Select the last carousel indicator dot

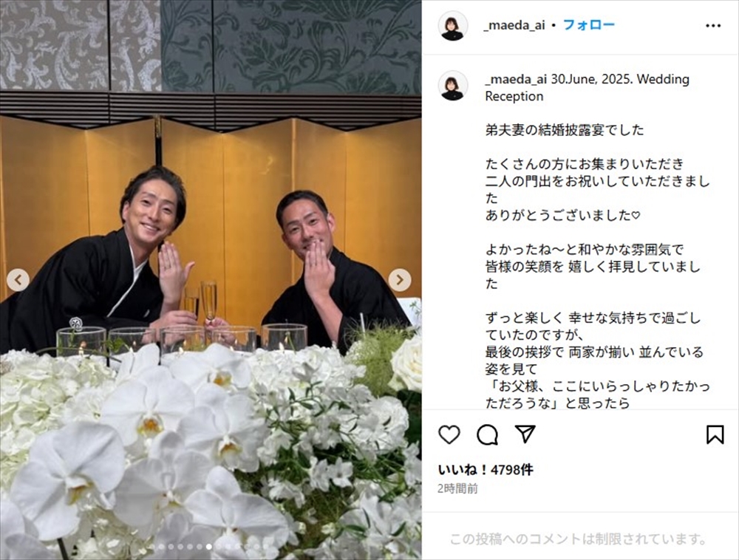(266, 547)
